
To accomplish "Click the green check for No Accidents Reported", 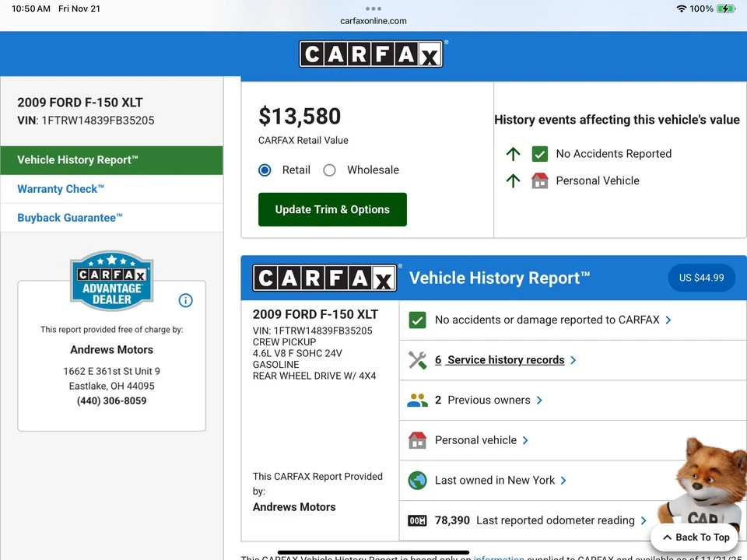I will (540, 154).
